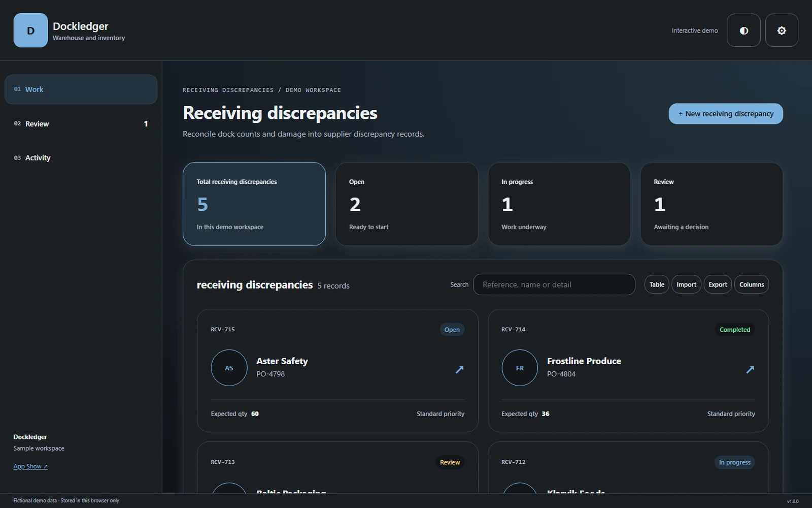Create a new receiving discrepancy
Image resolution: width=812 pixels, height=508 pixels.
pyautogui.click(x=726, y=114)
